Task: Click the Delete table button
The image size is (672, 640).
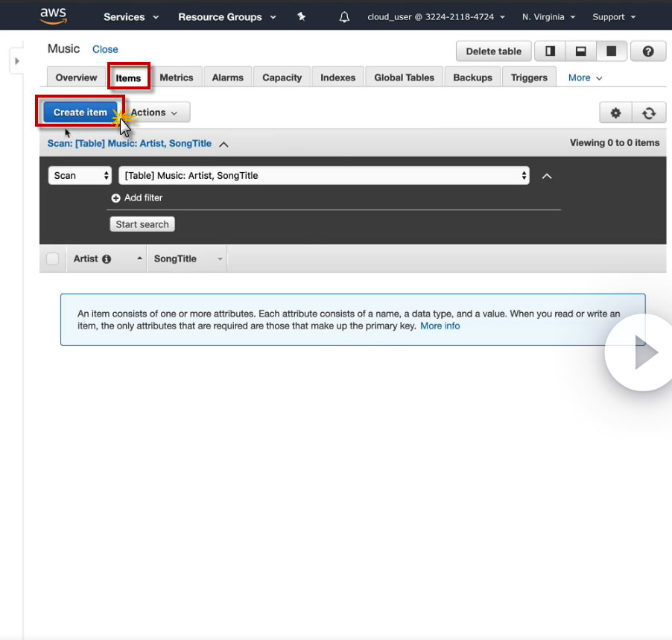Action: 494,51
